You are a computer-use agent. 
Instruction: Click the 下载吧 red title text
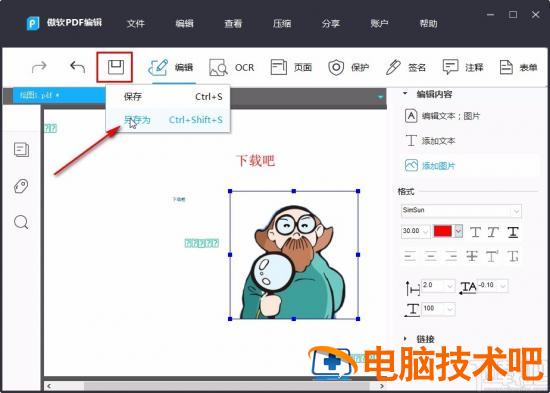coord(255,161)
